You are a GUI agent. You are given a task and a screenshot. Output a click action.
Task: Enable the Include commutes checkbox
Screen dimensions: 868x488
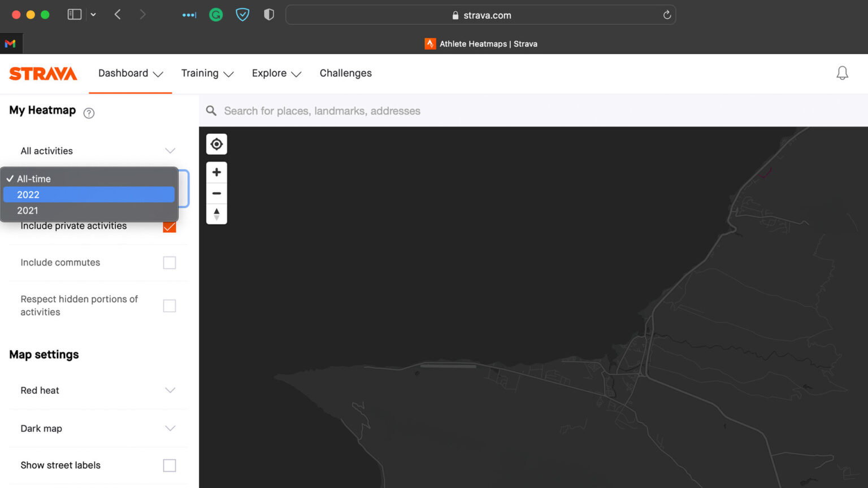coord(169,262)
